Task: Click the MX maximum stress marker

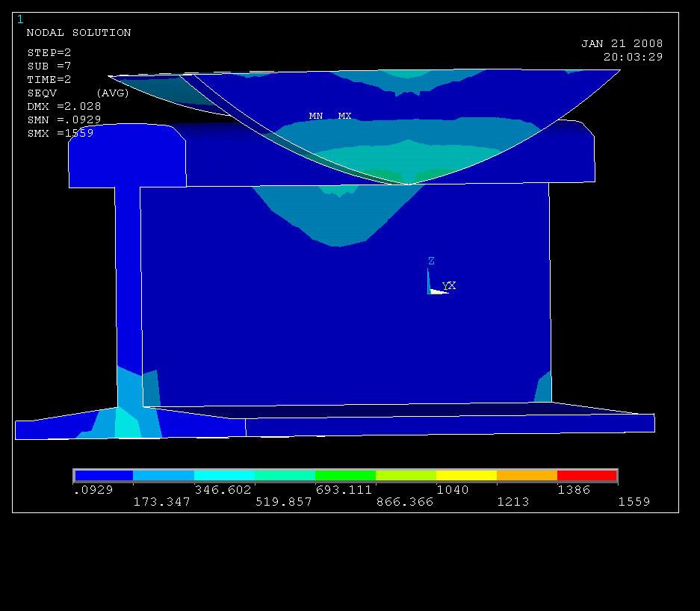Action: click(344, 116)
